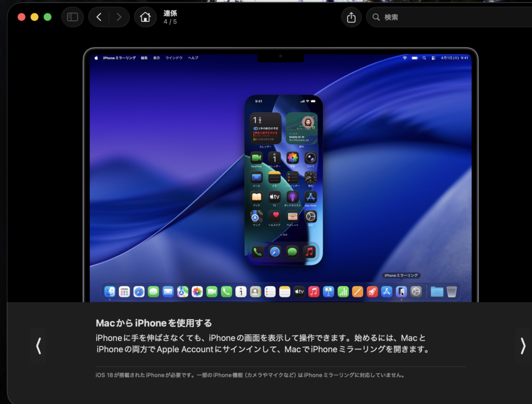Tap the ポッドキャスト app on the iPhone screen
Viewport: 532px width, 404px height.
[x=292, y=197]
